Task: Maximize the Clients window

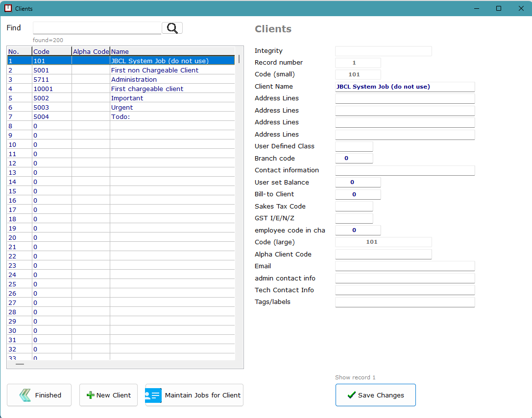Action: click(499, 8)
